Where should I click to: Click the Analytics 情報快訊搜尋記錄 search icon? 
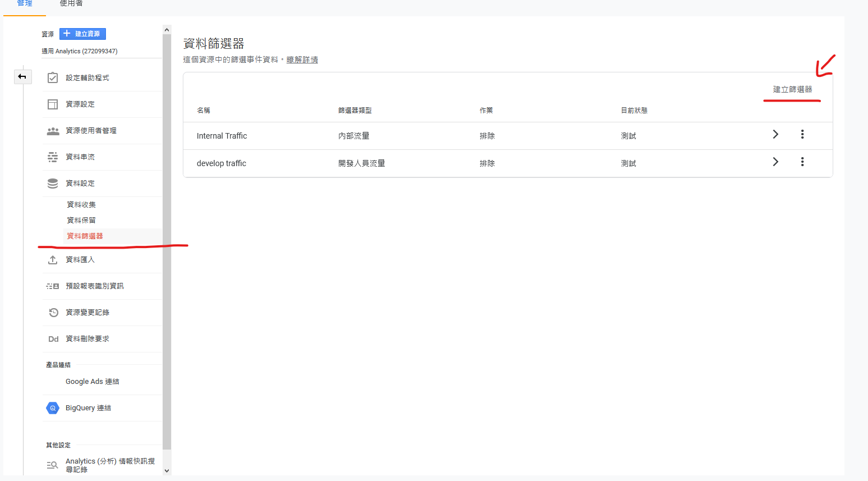[52, 465]
